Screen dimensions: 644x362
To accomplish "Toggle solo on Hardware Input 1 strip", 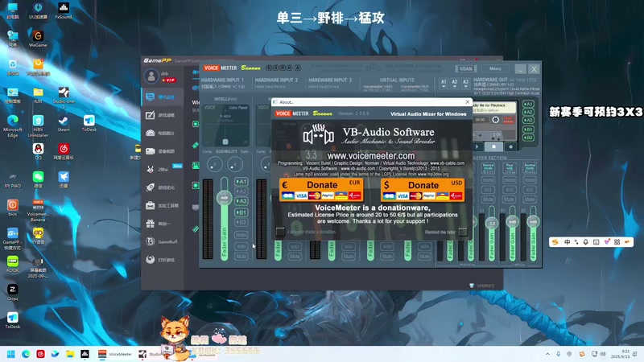I will coord(241,246).
